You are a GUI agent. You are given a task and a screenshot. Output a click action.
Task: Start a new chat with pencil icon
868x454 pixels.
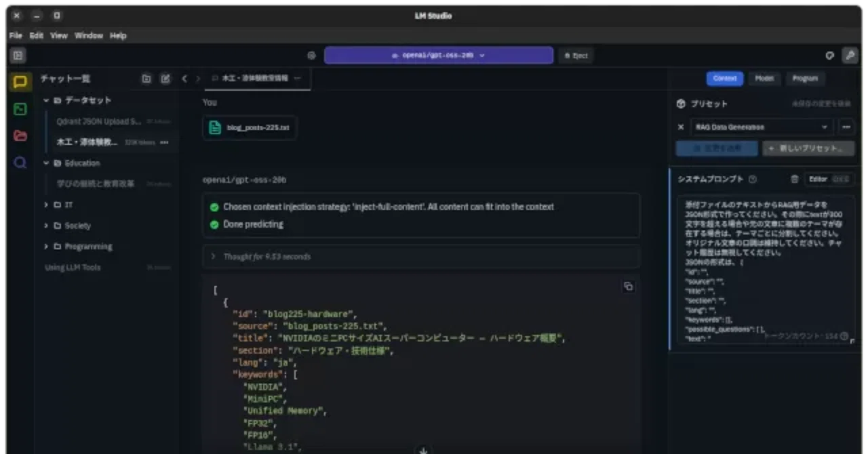click(165, 79)
